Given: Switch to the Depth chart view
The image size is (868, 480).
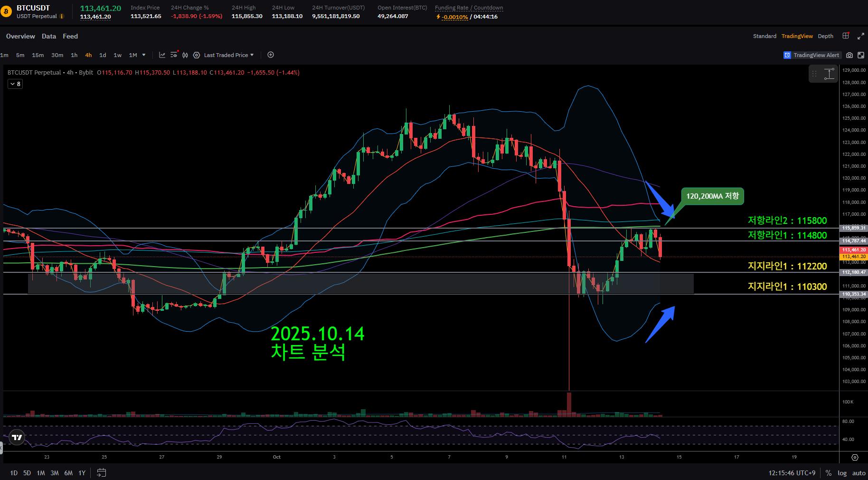Looking at the screenshot, I should pyautogui.click(x=825, y=36).
